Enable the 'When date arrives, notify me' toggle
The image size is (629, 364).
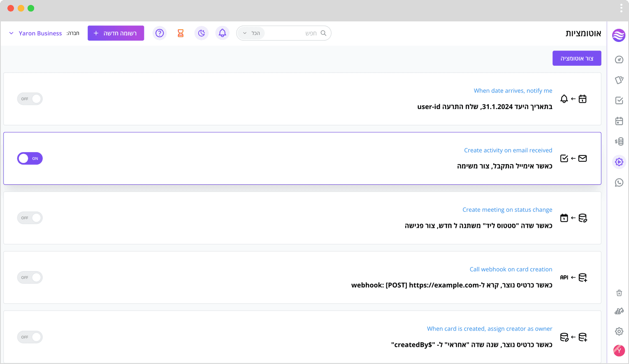[x=30, y=99]
